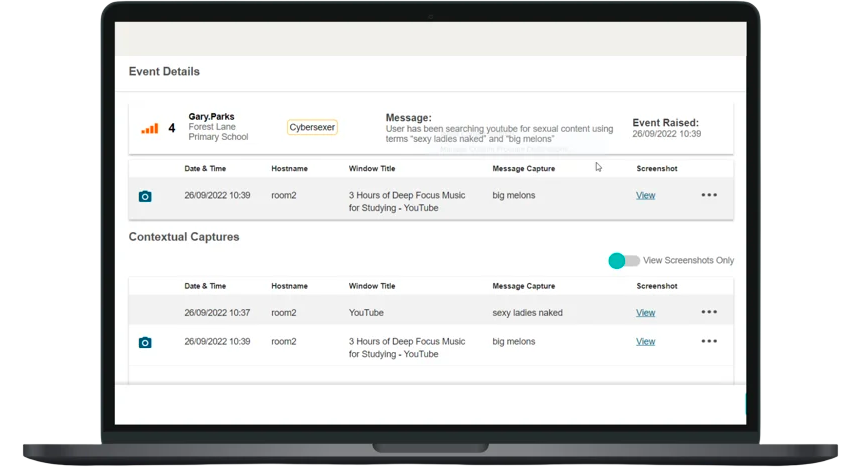Screen dimensions: 860x467
Task: Sort by Hostname in the Contextual Captures table
Action: click(289, 286)
